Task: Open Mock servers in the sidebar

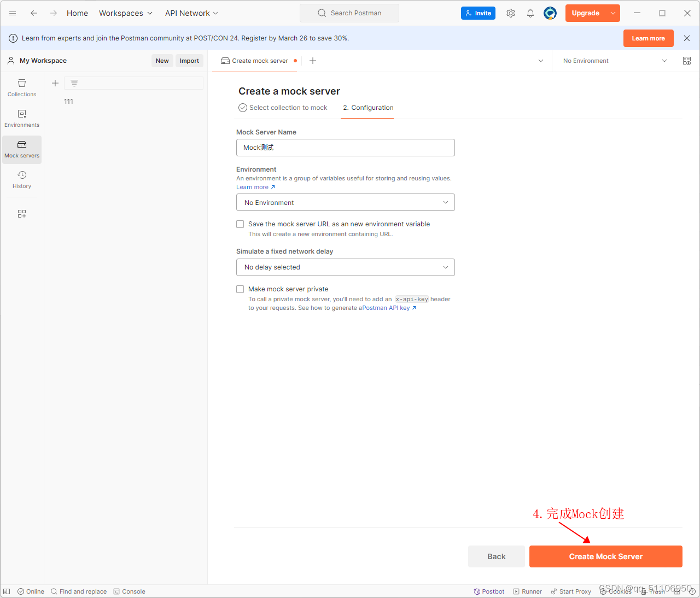Action: click(x=22, y=149)
